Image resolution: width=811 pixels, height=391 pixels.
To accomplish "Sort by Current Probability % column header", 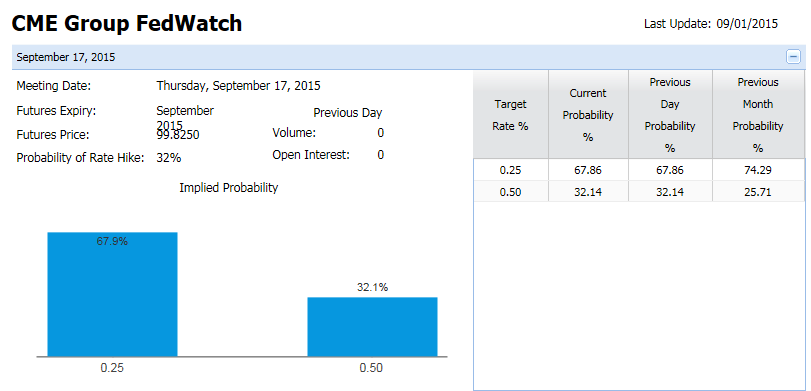I will pos(588,115).
